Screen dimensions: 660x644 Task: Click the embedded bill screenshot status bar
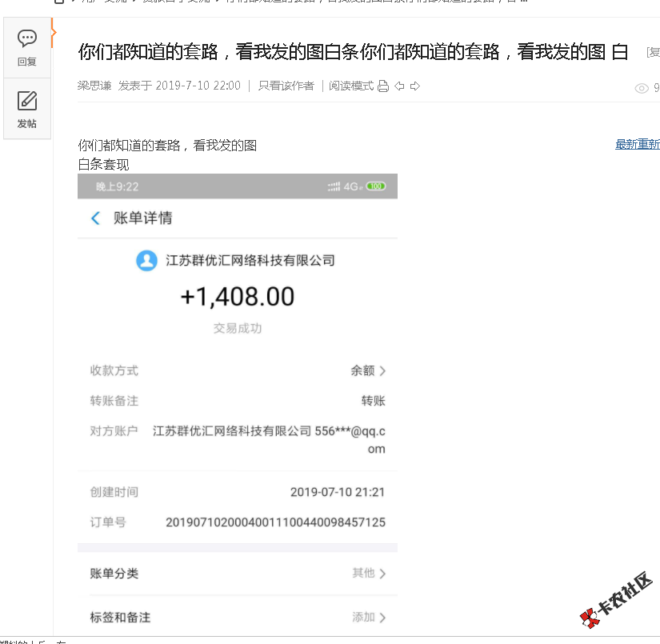point(238,186)
